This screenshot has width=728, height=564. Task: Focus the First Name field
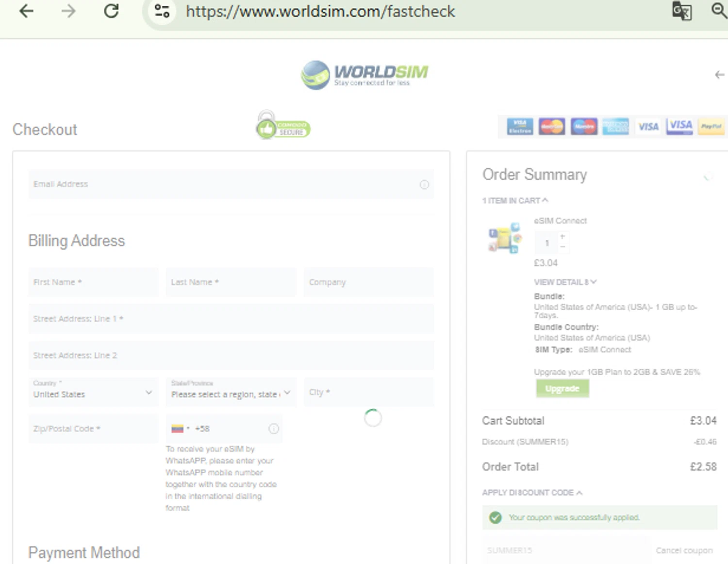[x=93, y=282]
